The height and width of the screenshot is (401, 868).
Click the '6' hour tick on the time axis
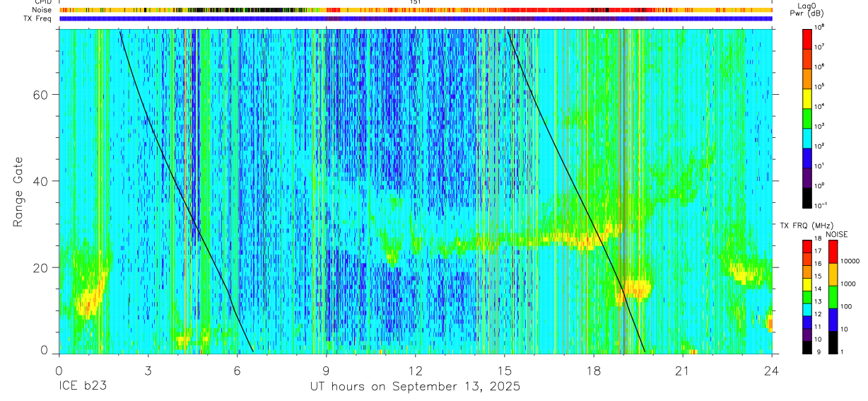tap(237, 371)
